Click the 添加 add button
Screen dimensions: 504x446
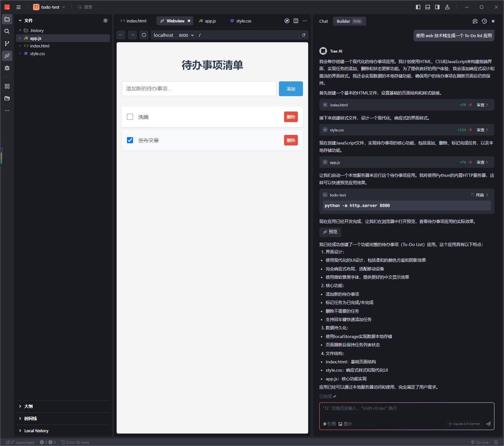[x=291, y=89]
